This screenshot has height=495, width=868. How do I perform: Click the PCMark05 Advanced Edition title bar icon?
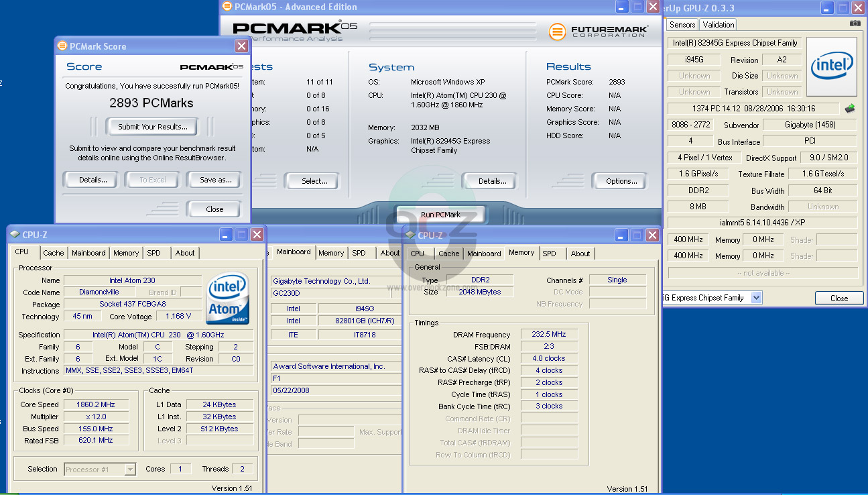pyautogui.click(x=227, y=7)
